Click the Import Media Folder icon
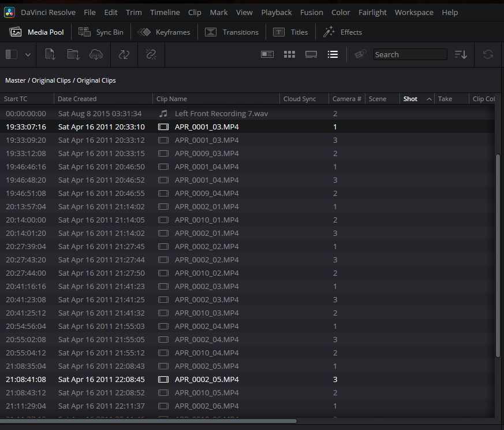The width and height of the screenshot is (504, 430). point(73,54)
